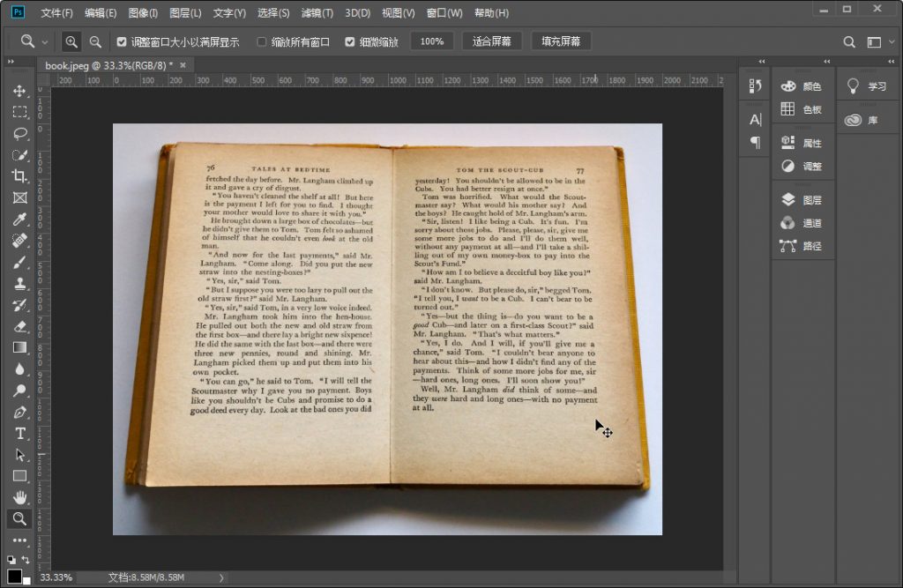Image resolution: width=903 pixels, height=588 pixels.
Task: Toggle resize windows to fit checkbox
Action: pos(122,41)
